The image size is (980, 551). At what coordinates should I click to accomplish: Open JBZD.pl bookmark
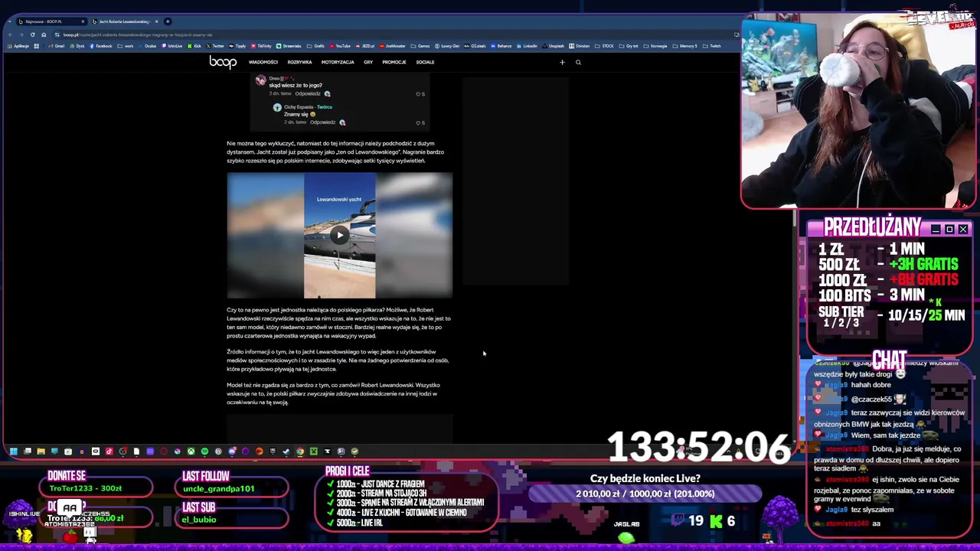[x=364, y=46]
